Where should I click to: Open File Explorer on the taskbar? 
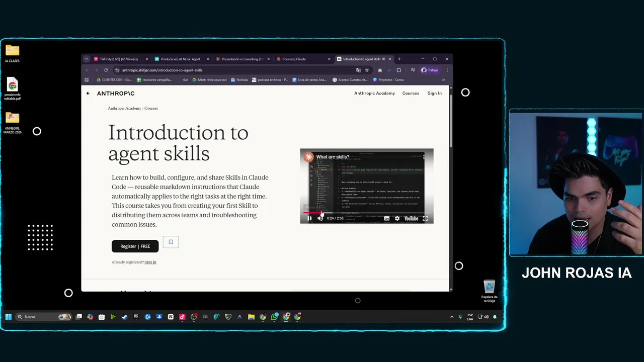point(251,317)
